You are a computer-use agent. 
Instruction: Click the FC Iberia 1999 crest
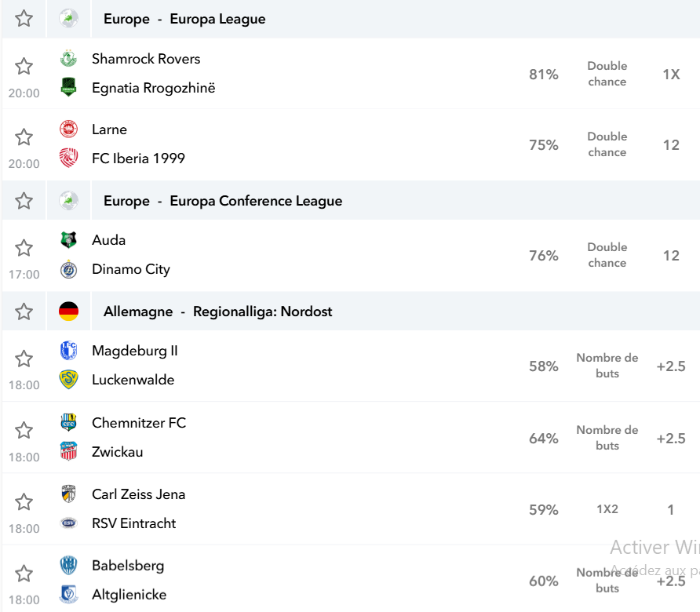click(69, 158)
